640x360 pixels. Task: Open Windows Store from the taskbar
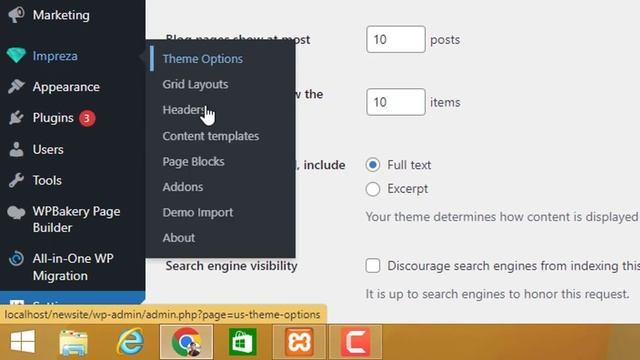point(242,342)
